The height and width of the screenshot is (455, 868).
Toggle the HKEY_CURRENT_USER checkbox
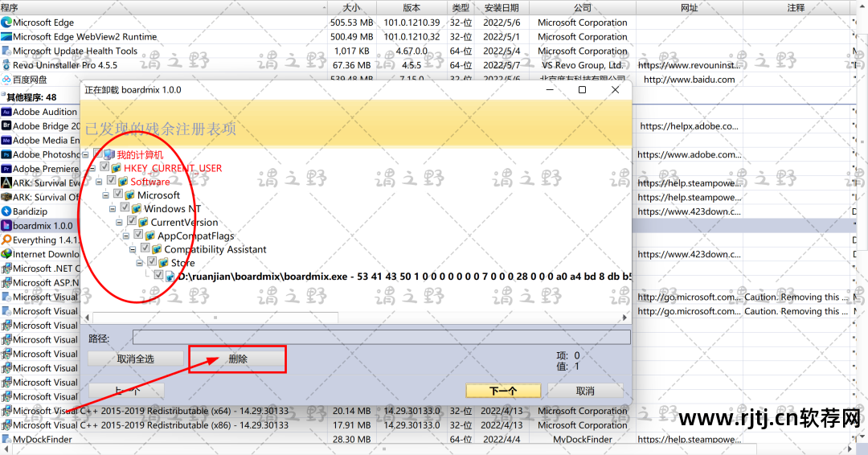[104, 166]
